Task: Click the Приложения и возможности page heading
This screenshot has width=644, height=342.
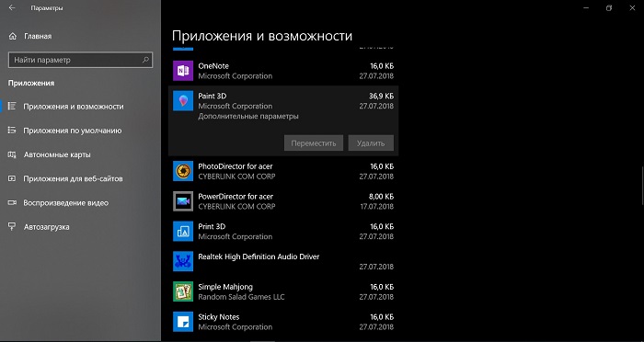Action: (x=262, y=36)
